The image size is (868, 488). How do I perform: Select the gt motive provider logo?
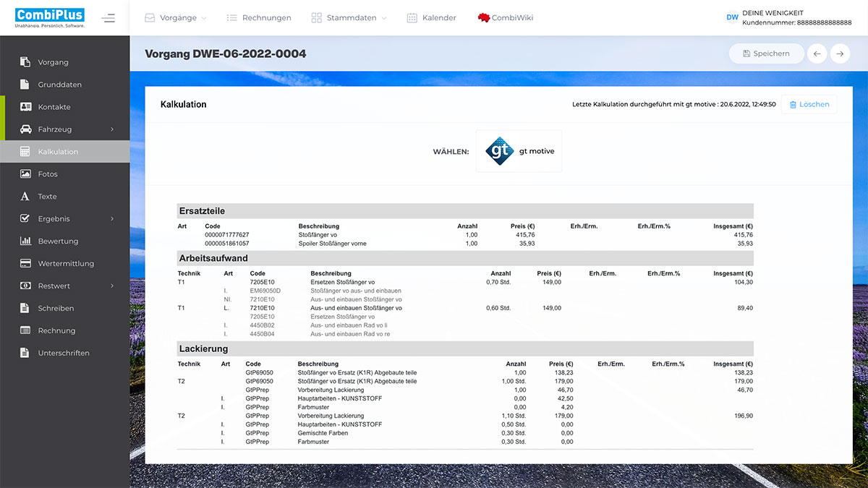pyautogui.click(x=519, y=151)
